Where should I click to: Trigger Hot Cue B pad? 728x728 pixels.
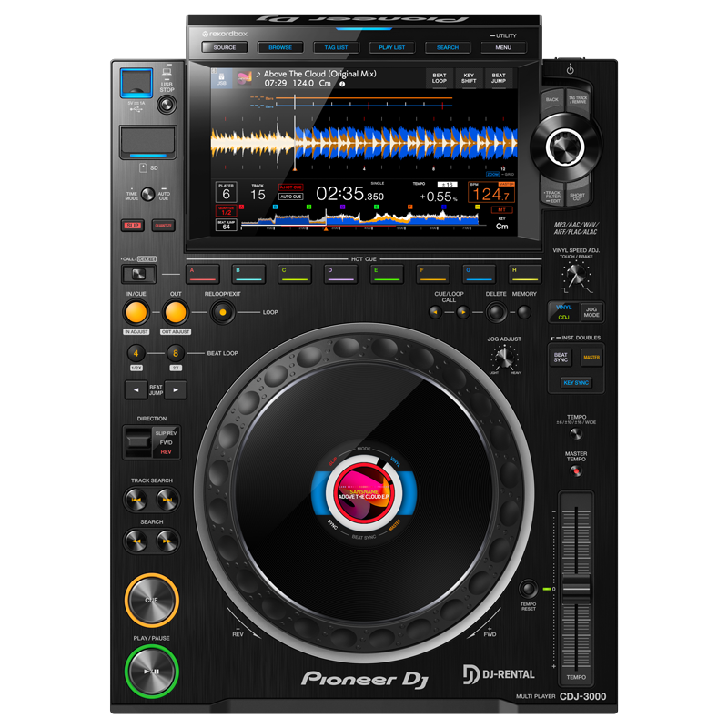(x=248, y=274)
